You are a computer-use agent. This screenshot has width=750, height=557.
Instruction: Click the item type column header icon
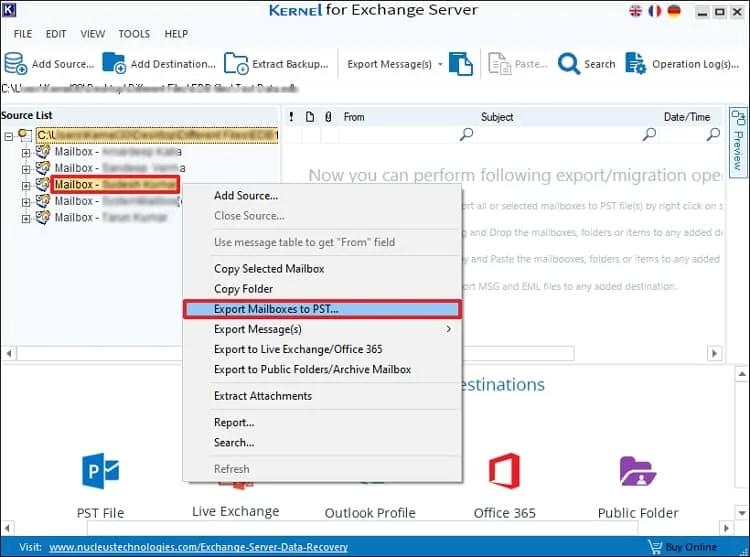[x=310, y=117]
